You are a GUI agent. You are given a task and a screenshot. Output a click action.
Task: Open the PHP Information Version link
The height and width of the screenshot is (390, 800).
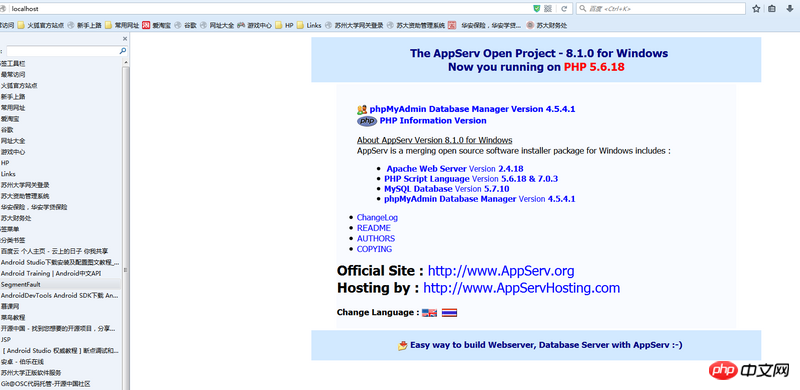point(433,120)
